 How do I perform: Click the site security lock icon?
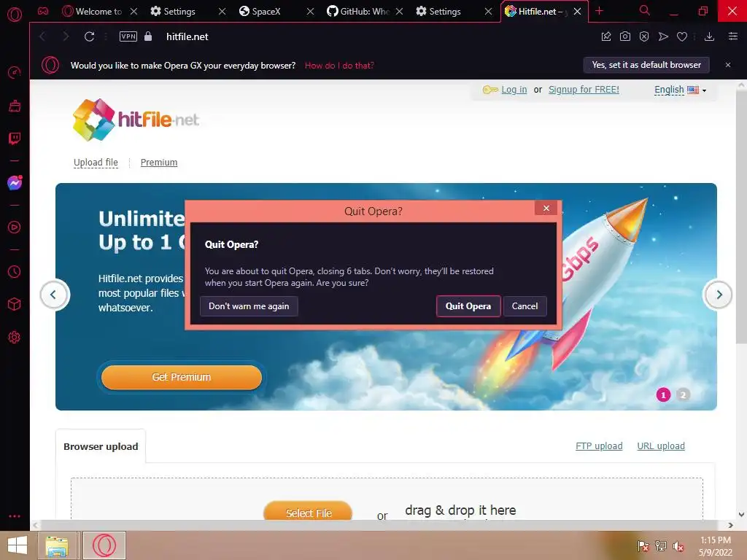(148, 36)
